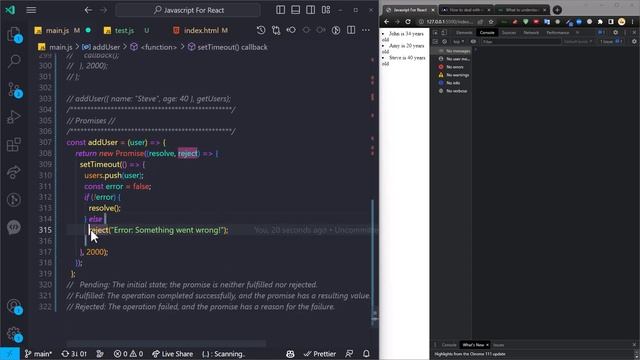The width and height of the screenshot is (640, 360).
Task: Toggle the console sidebar icon
Action: [435, 42]
